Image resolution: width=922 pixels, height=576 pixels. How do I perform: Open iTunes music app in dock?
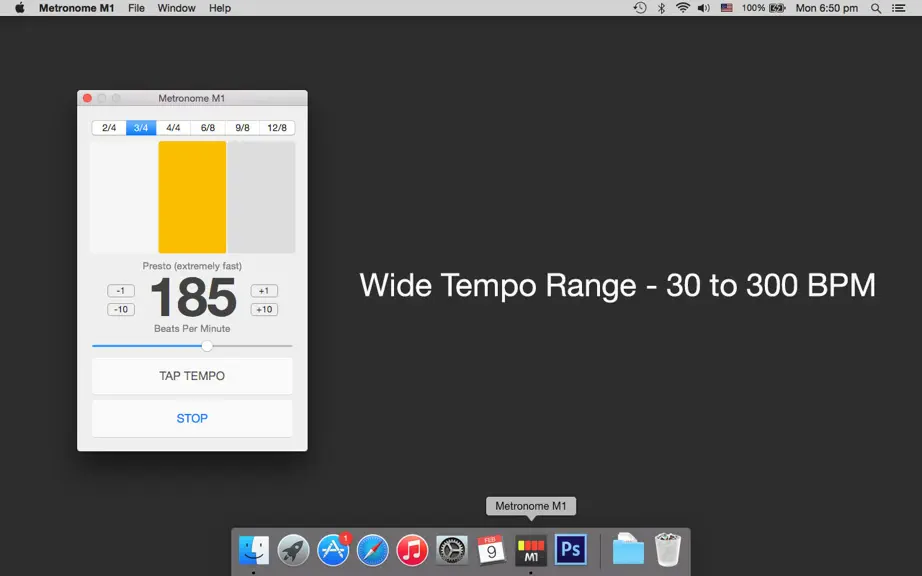(412, 550)
